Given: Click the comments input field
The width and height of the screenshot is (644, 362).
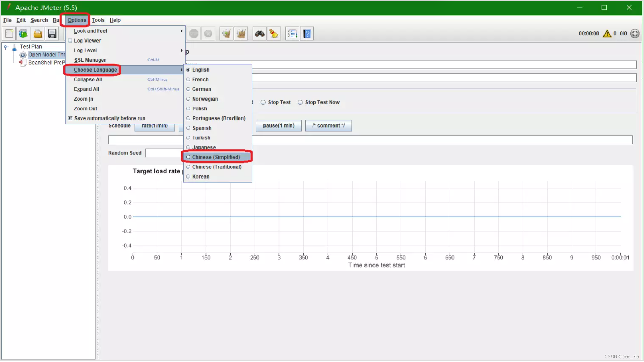Looking at the screenshot, I should pos(444,78).
